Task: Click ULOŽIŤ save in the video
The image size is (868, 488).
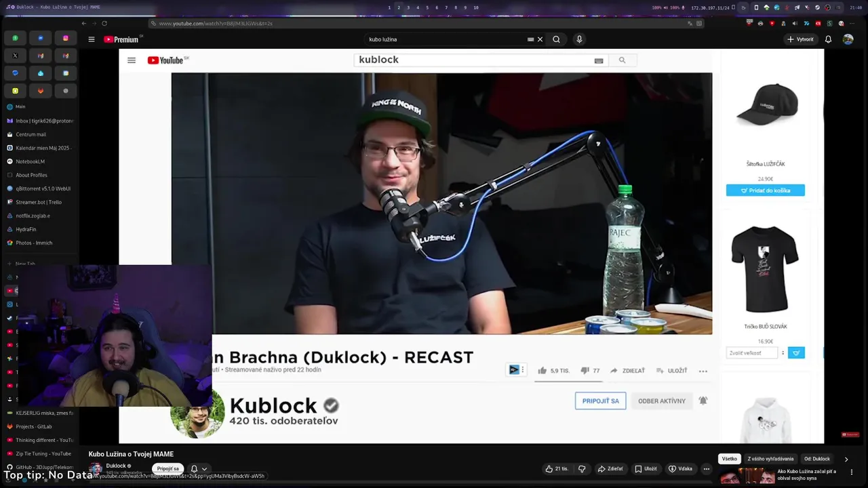Action: pos(671,371)
